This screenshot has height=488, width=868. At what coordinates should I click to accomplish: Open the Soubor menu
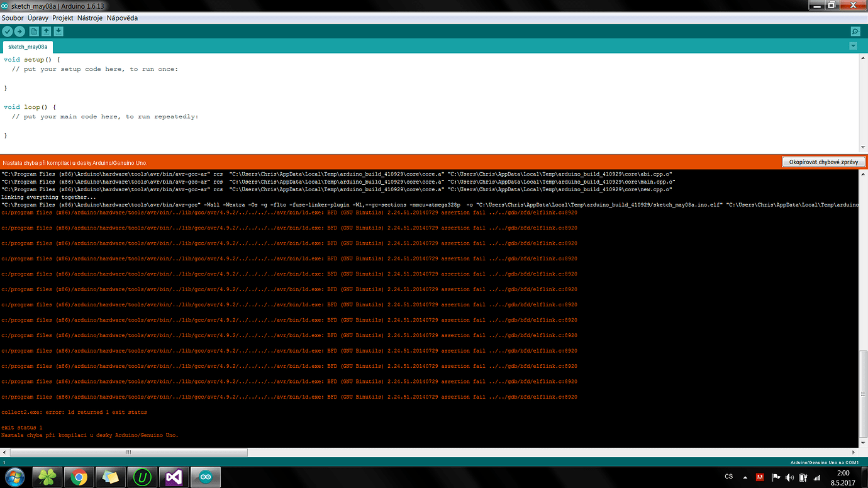tap(12, 18)
